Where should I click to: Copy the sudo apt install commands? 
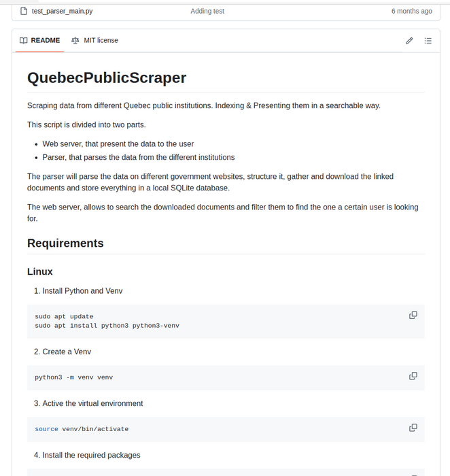pos(413,316)
